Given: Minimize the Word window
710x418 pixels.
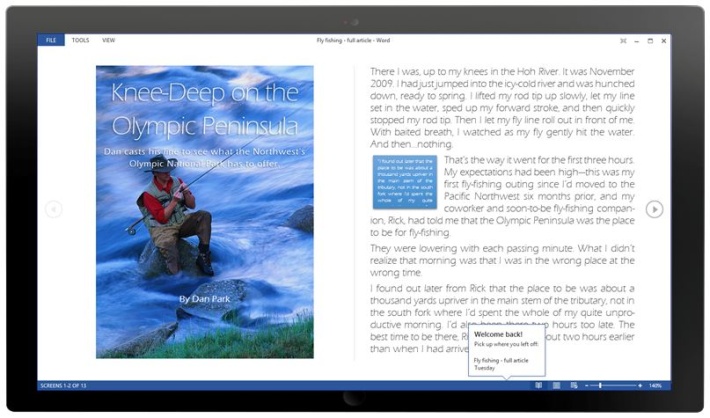Looking at the screenshot, I should point(636,40).
